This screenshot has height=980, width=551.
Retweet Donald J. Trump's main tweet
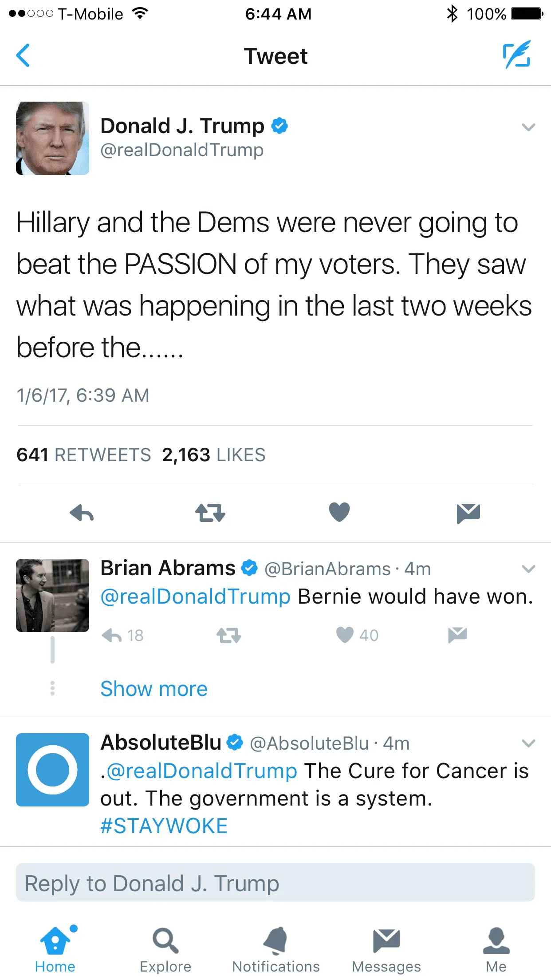210,513
